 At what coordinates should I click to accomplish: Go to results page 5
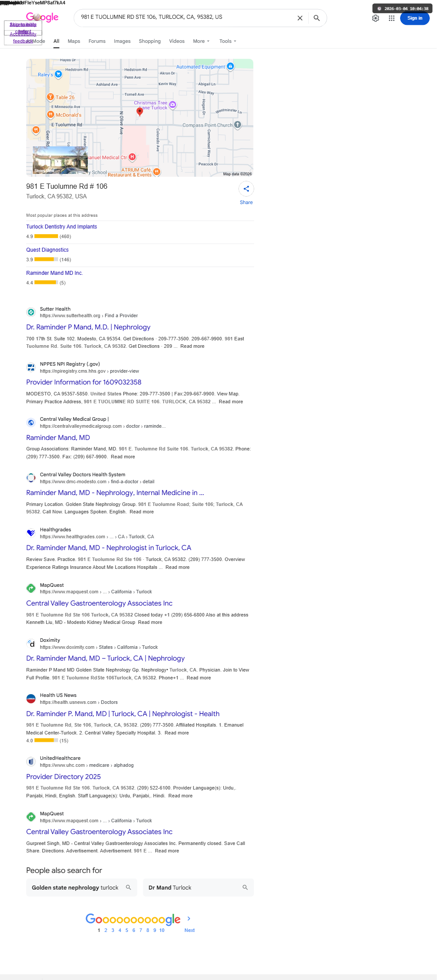(127, 930)
